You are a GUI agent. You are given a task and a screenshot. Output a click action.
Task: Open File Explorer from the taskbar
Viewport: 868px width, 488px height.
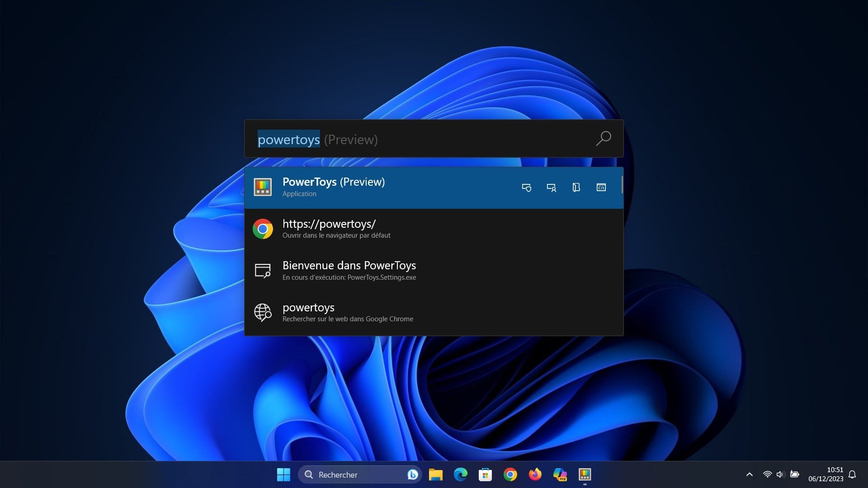tap(435, 474)
